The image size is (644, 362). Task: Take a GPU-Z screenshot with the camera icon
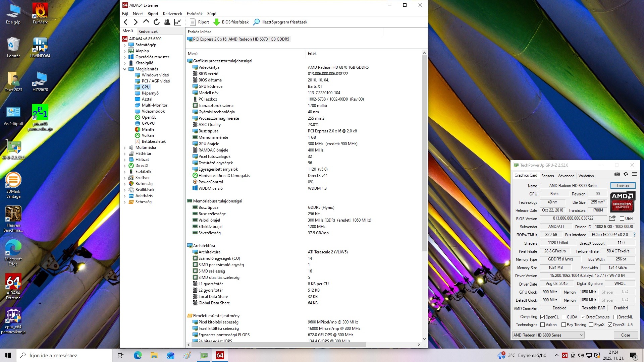[x=617, y=174]
